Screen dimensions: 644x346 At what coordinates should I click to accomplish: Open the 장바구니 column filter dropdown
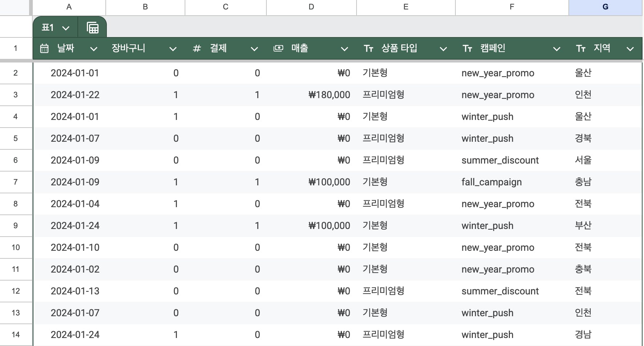coord(173,49)
